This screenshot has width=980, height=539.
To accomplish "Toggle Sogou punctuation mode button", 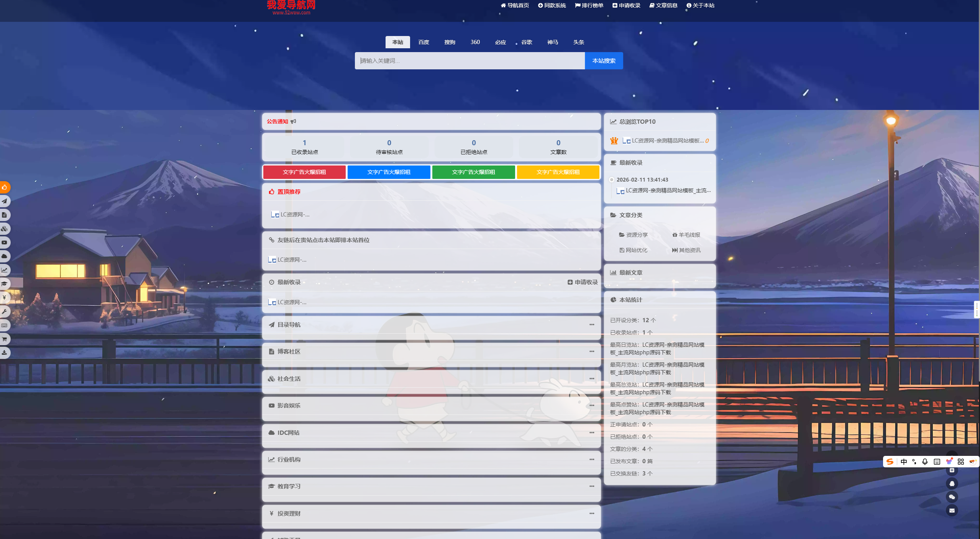I will pyautogui.click(x=914, y=462).
